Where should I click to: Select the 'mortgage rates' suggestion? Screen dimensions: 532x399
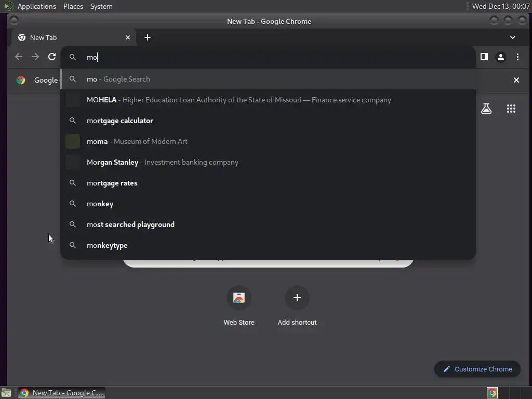pyautogui.click(x=268, y=183)
